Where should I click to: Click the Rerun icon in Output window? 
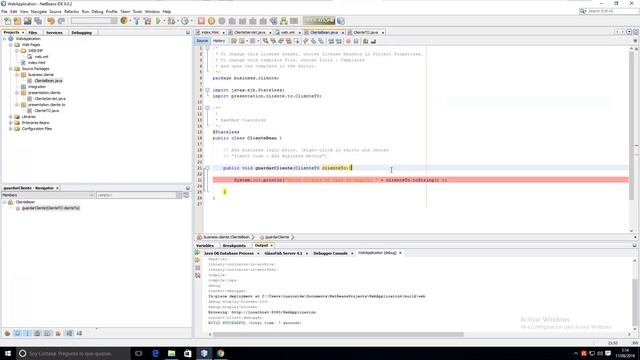click(198, 253)
